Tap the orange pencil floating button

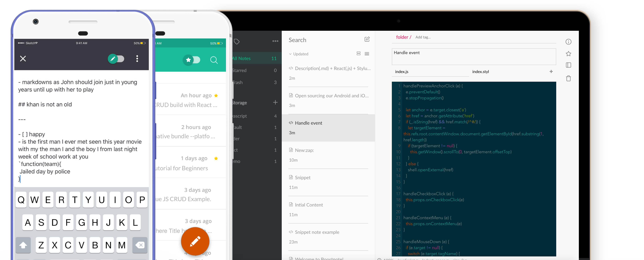[x=195, y=241]
